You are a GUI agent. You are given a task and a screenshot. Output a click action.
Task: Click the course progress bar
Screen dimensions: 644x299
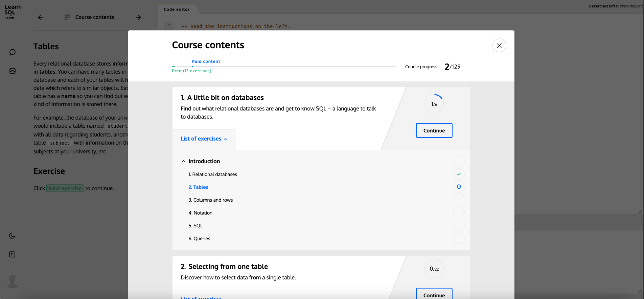coord(284,66)
